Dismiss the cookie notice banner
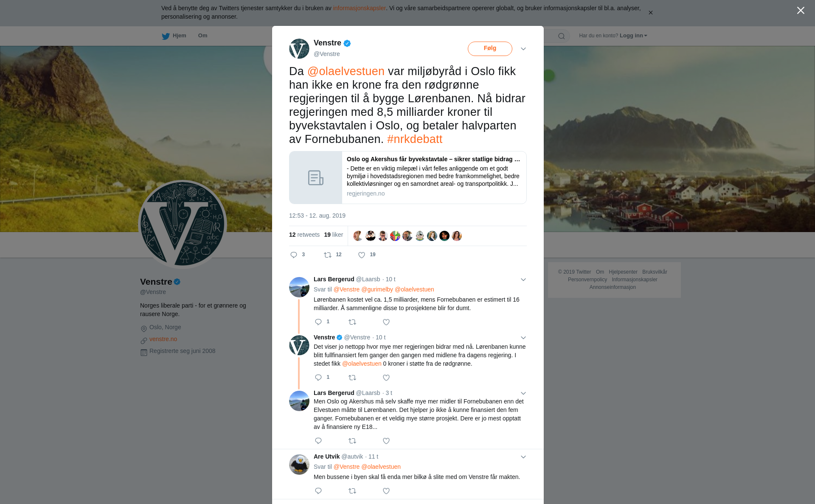The width and height of the screenshot is (815, 504). (x=650, y=13)
